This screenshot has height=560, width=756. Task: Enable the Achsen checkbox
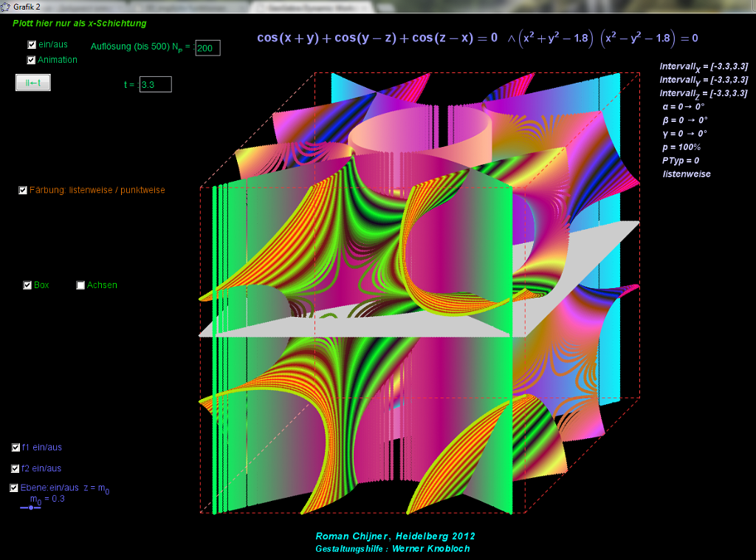click(80, 285)
